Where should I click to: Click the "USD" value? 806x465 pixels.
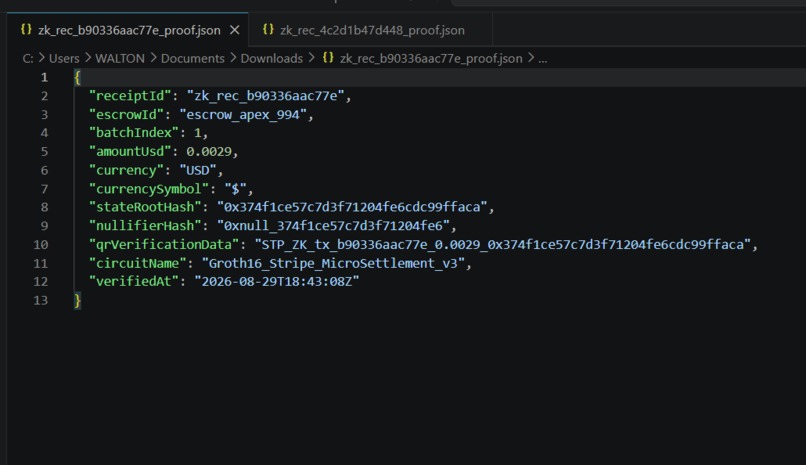pyautogui.click(x=198, y=170)
